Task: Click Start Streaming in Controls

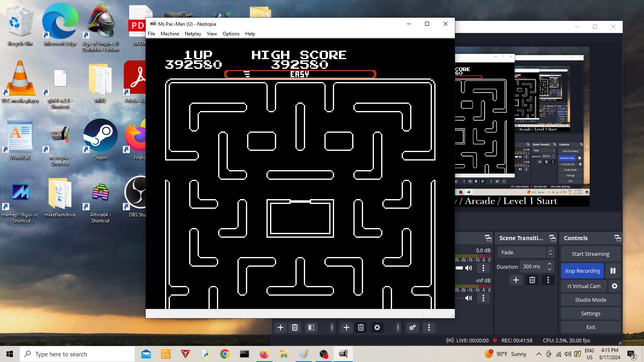Action: (x=590, y=254)
